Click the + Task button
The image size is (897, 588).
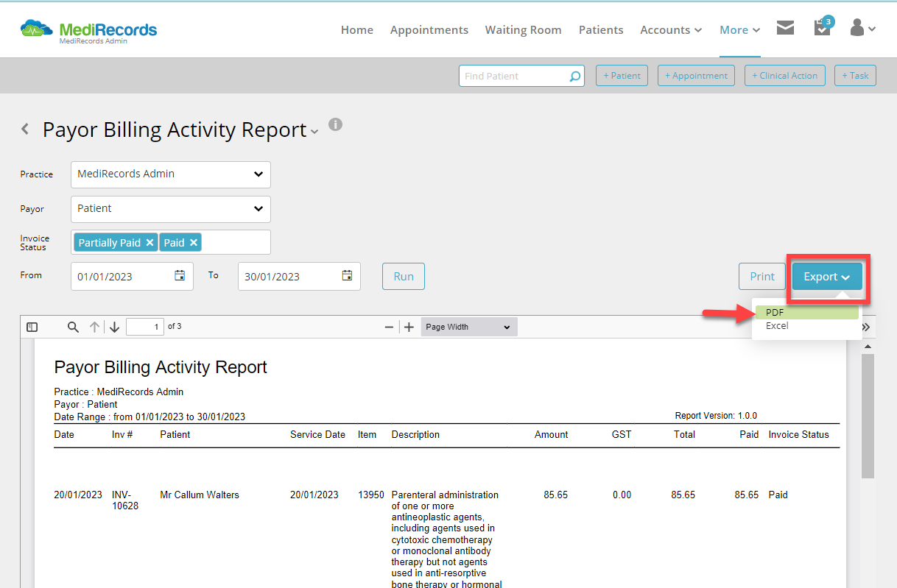pos(855,75)
